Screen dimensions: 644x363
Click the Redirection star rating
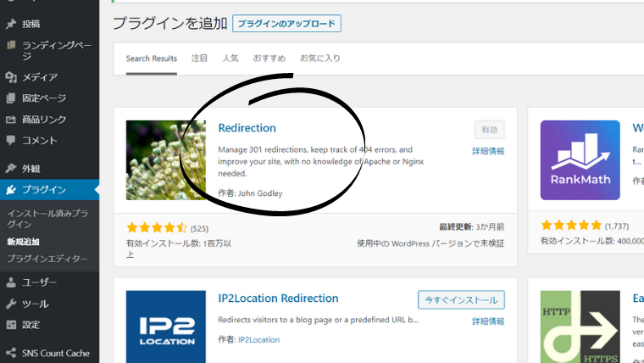pyautogui.click(x=157, y=228)
